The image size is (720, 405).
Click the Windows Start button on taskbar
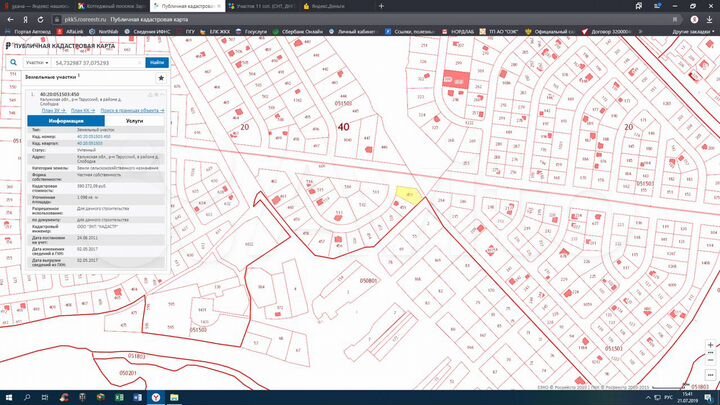click(x=8, y=397)
